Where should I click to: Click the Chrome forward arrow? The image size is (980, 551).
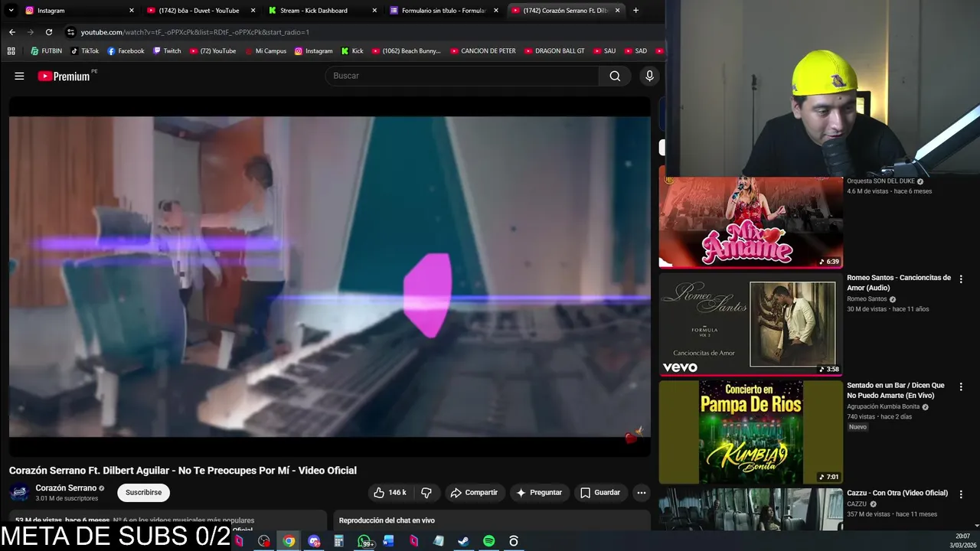click(31, 32)
